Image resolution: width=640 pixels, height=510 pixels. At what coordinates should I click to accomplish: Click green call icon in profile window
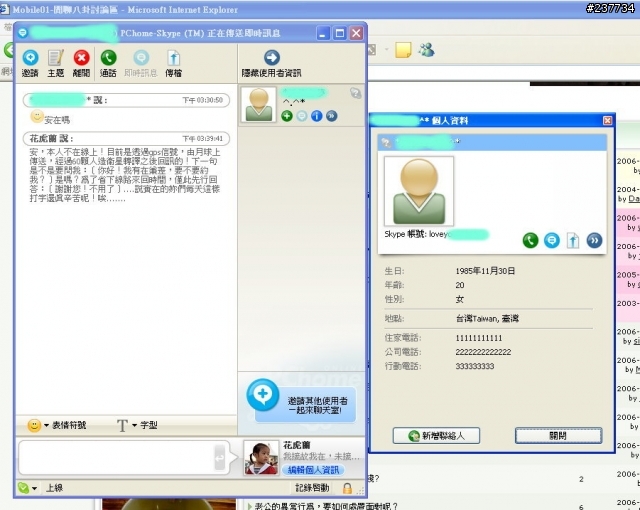pos(530,240)
